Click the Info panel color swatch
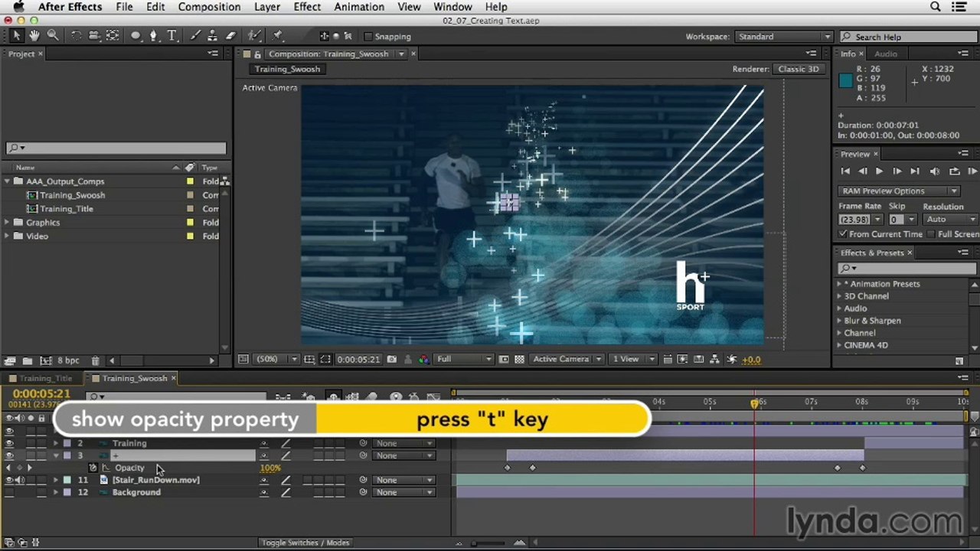The image size is (980, 551). pyautogui.click(x=846, y=80)
